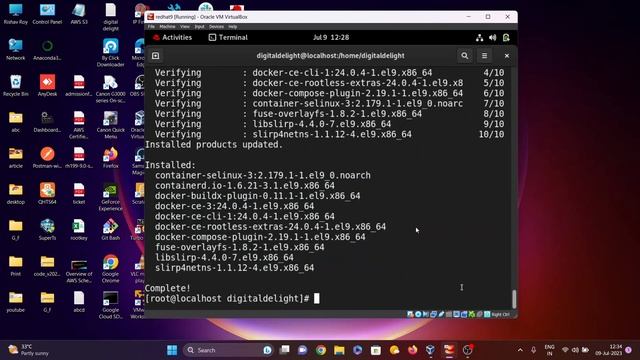Select the rootkey Excel file on desktop
The height and width of the screenshot is (360, 640).
[x=79, y=229]
